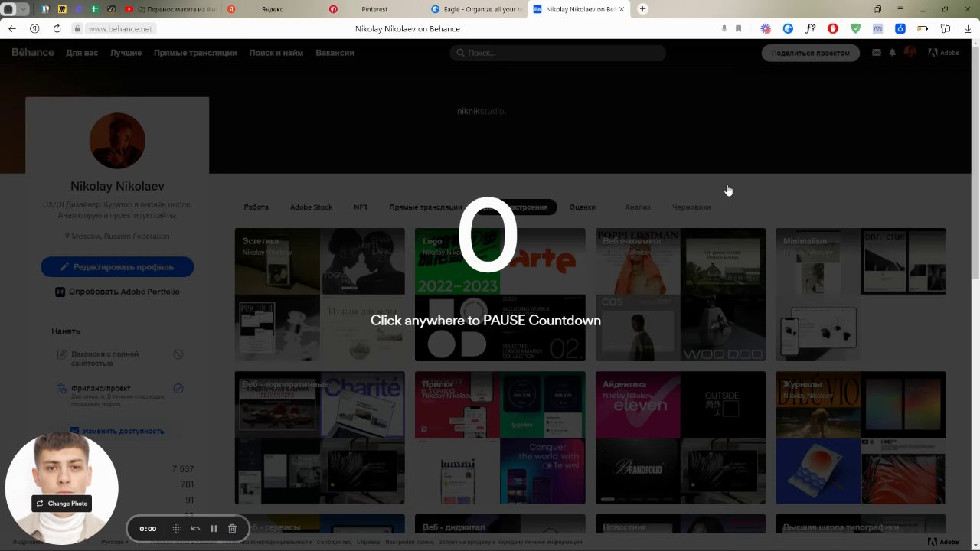Click the Поделиться проектом button
980x551 pixels.
(811, 53)
